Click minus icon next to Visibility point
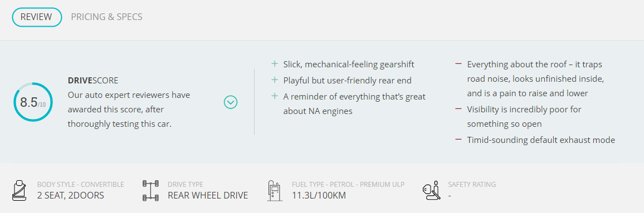Screen dimensions: 644x213 (458, 109)
